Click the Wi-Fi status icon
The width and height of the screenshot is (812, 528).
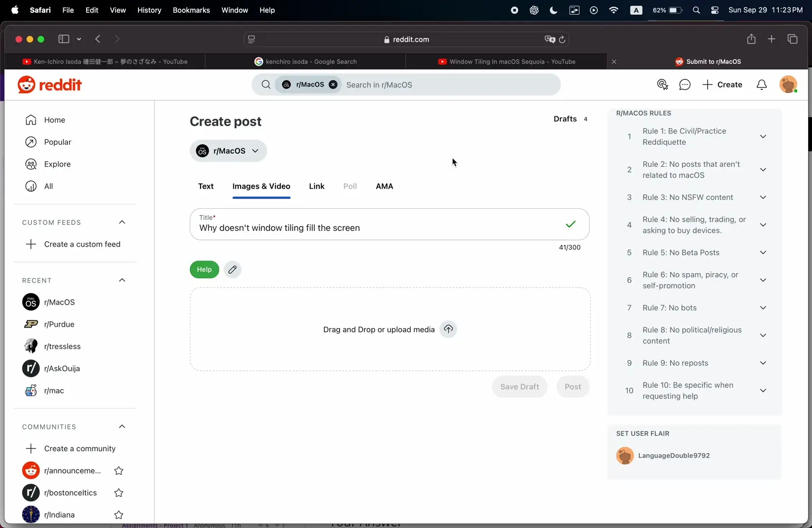click(x=613, y=10)
